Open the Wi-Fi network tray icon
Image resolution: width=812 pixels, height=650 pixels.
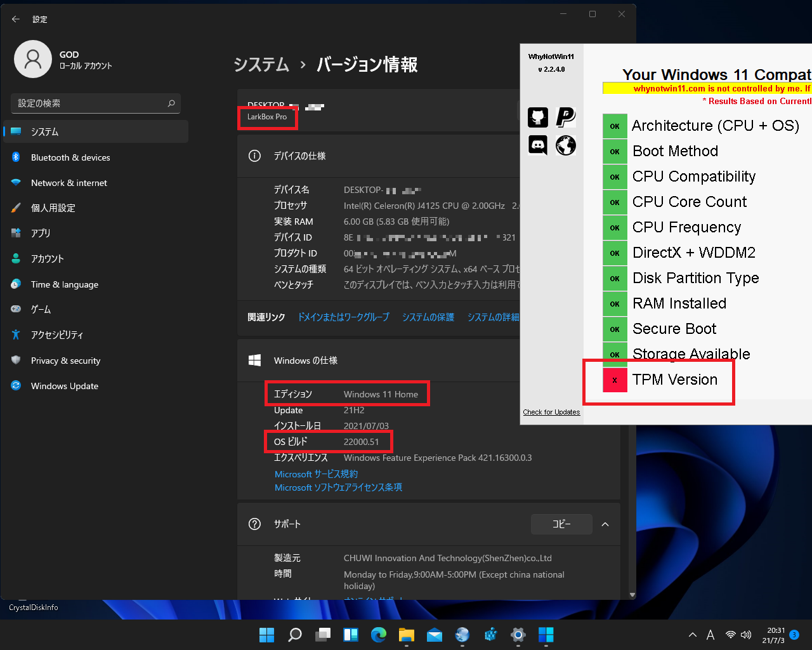731,635
